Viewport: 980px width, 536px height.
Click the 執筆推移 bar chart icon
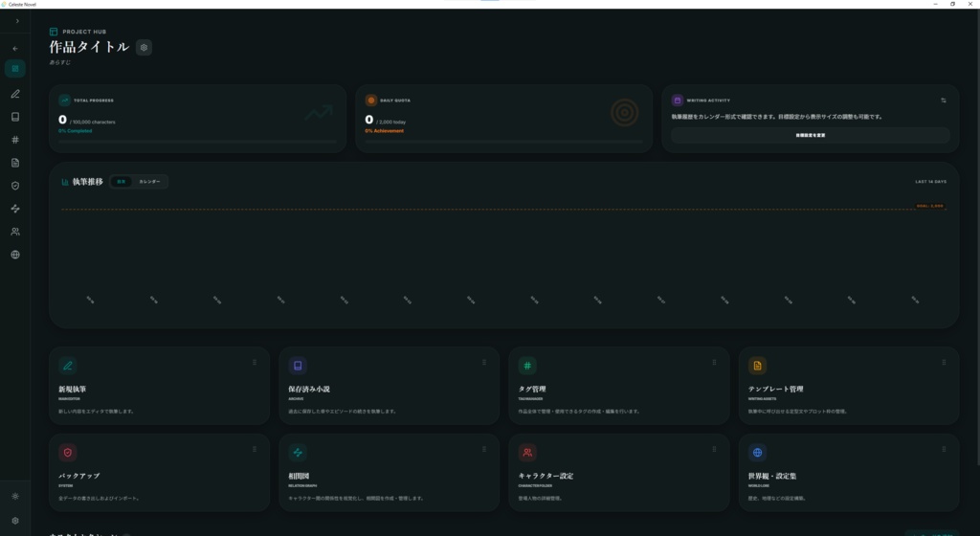65,182
